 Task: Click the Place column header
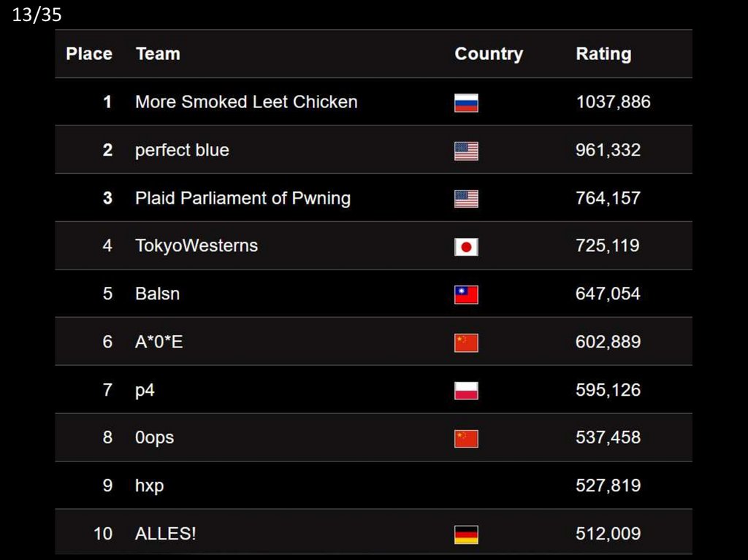[x=89, y=53]
